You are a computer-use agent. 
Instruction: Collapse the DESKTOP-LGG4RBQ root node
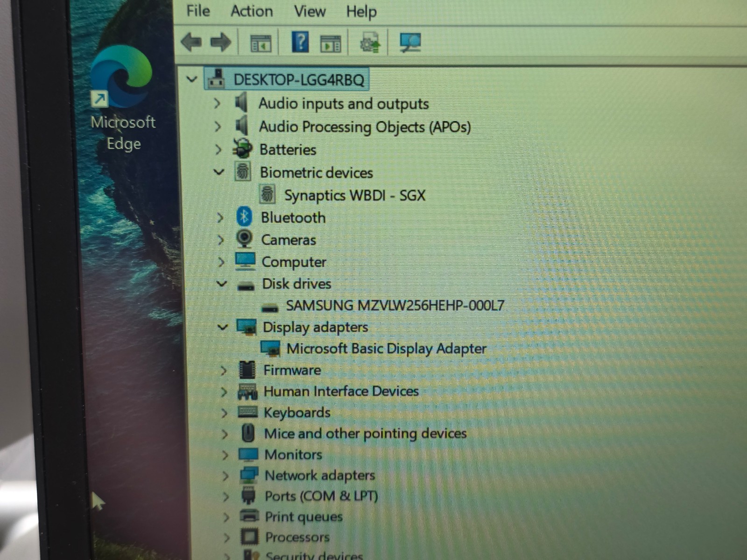pyautogui.click(x=191, y=79)
